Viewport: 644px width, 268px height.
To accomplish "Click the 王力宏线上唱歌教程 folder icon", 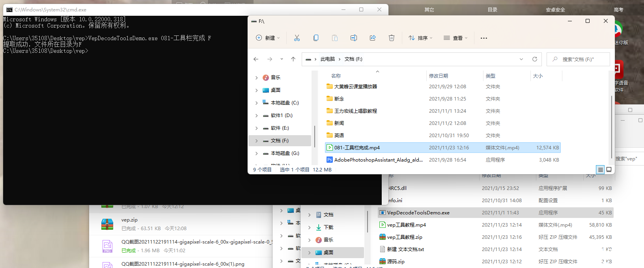I will tap(330, 111).
